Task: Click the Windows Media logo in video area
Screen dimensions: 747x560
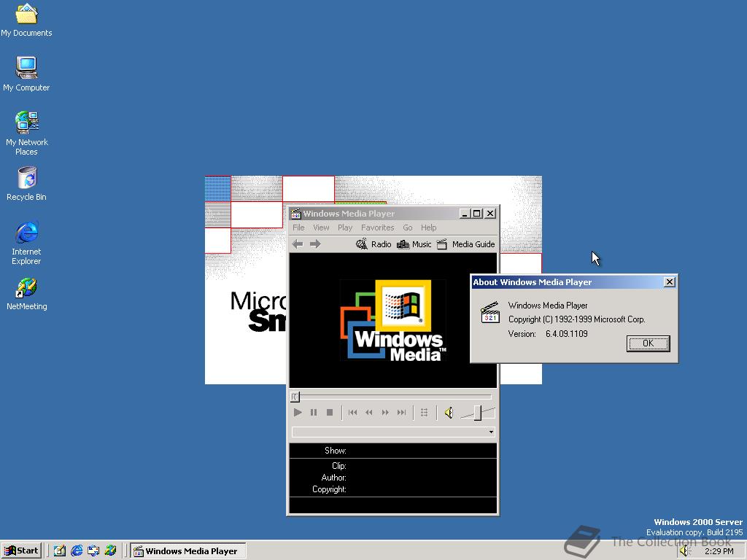Action: click(x=393, y=320)
